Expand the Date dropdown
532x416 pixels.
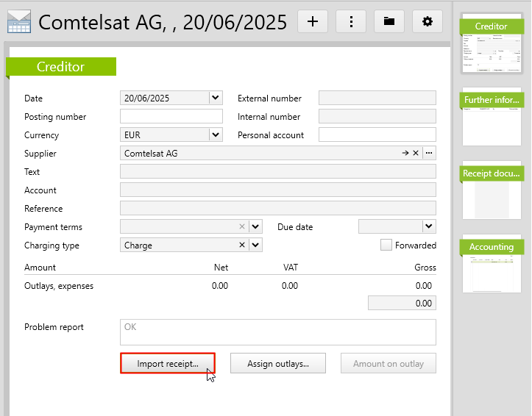(215, 98)
